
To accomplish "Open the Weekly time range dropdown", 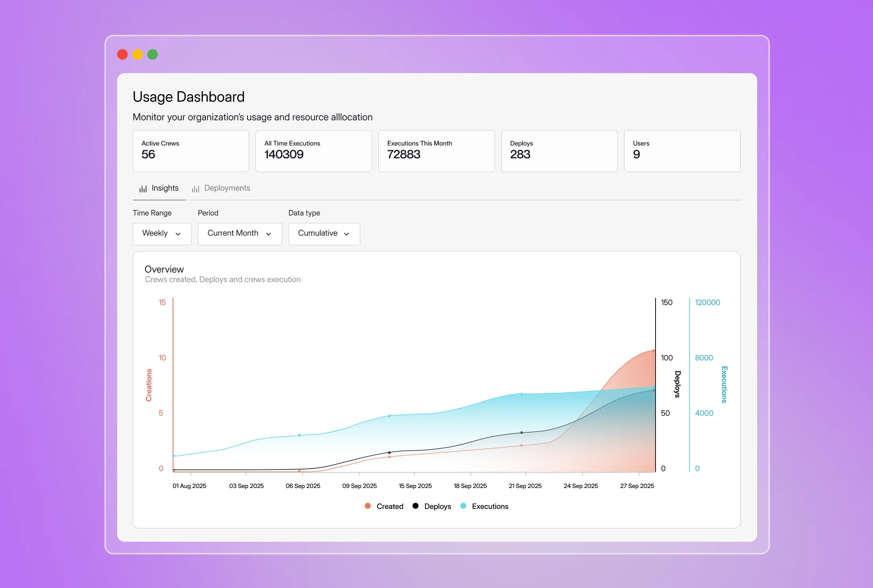I will point(162,234).
